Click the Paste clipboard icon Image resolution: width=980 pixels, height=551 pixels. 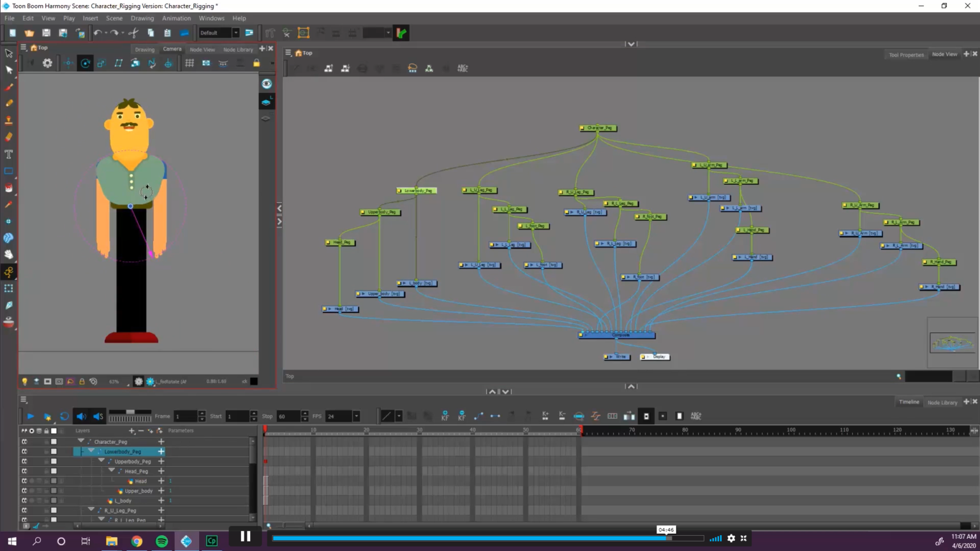[167, 33]
